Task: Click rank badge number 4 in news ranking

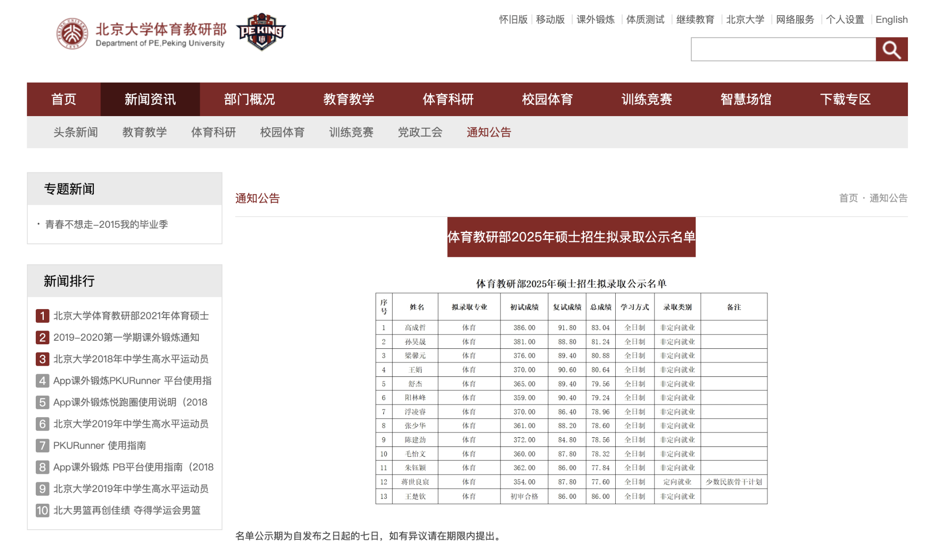Action: click(42, 380)
